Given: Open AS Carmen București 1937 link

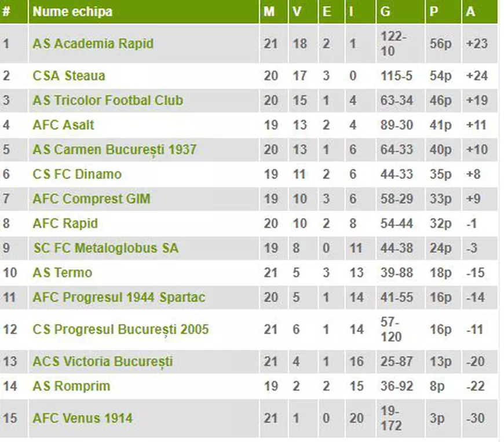Looking at the screenshot, I should pyautogui.click(x=114, y=149).
